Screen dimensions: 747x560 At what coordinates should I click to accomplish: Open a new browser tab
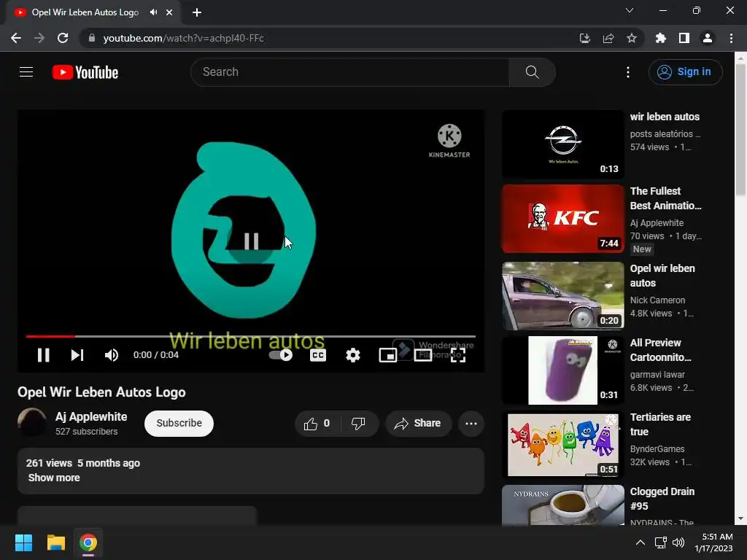(x=197, y=12)
